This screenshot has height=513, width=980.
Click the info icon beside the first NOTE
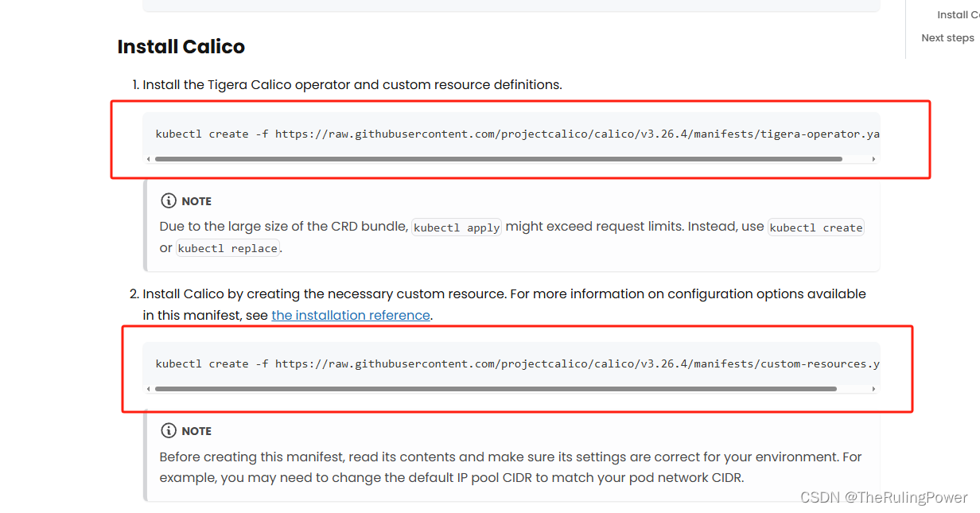coord(169,201)
